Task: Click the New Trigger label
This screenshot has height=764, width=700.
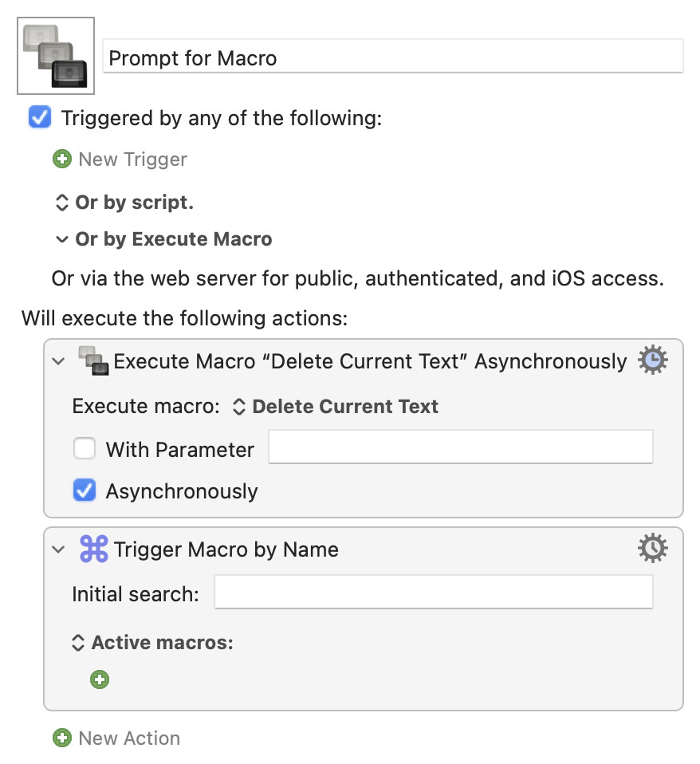Action: click(x=132, y=159)
